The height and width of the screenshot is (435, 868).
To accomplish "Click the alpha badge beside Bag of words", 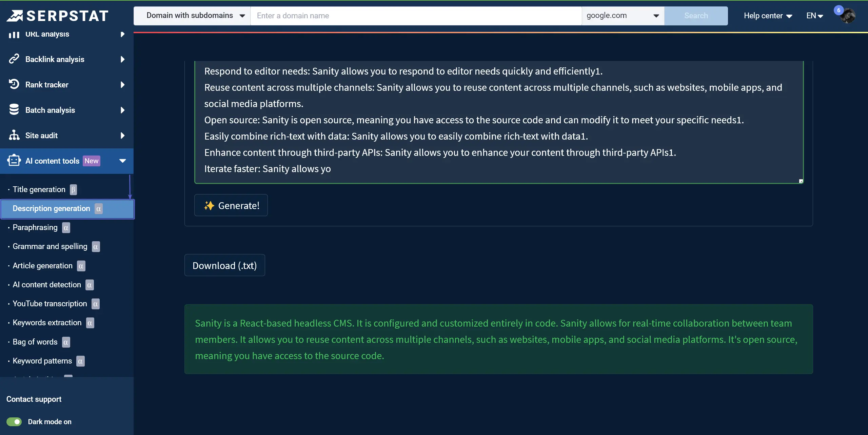I will pos(66,342).
